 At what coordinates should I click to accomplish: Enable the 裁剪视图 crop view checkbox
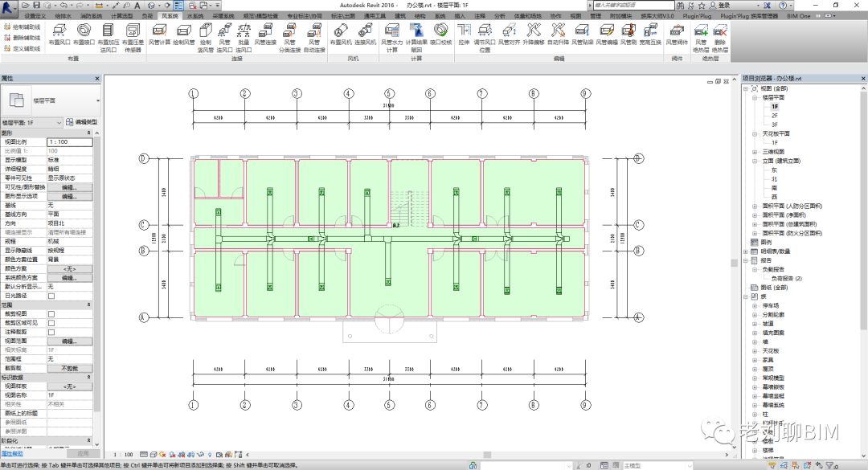(51, 314)
